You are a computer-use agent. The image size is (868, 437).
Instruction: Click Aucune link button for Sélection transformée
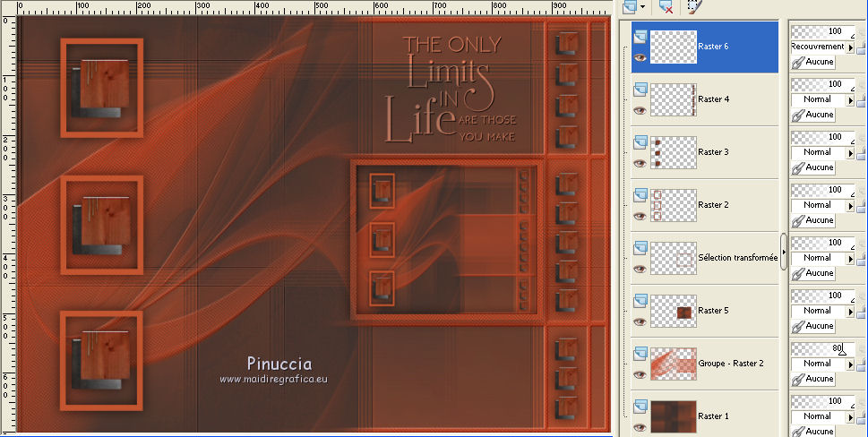coord(812,273)
